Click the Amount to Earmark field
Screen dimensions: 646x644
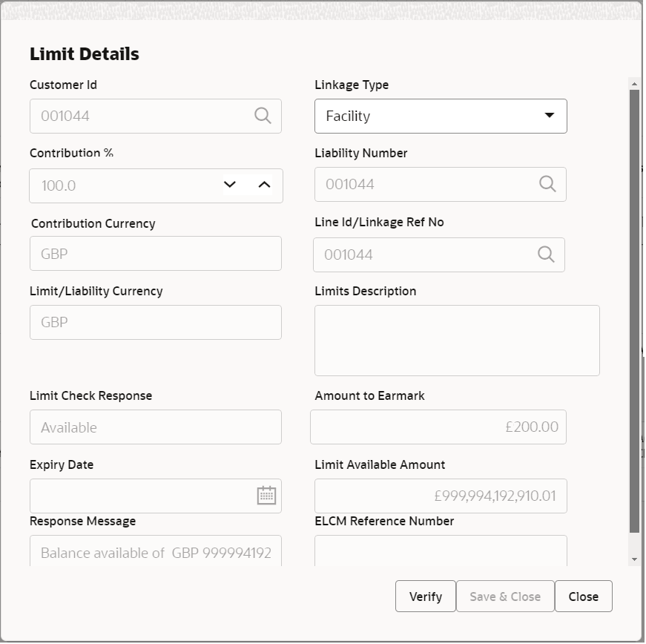pos(438,427)
